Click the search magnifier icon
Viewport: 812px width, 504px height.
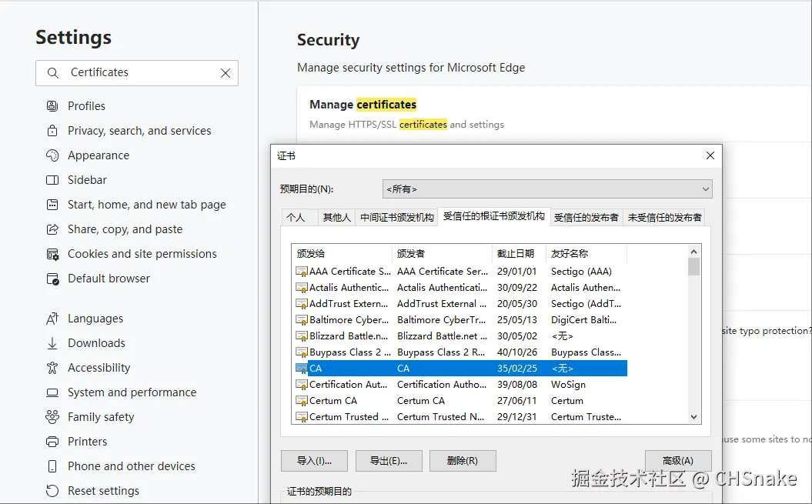pyautogui.click(x=53, y=73)
